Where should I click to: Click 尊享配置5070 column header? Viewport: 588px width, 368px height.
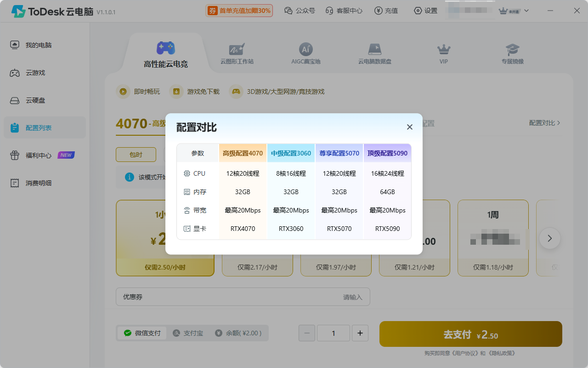339,153
